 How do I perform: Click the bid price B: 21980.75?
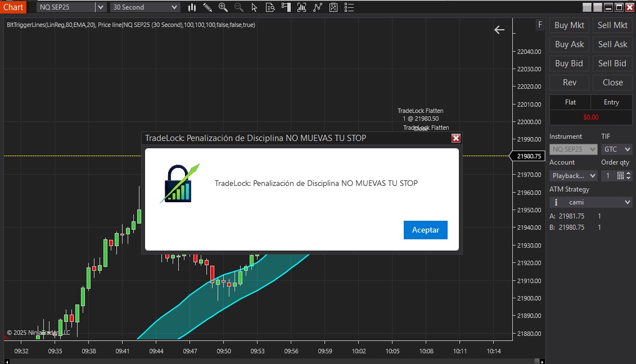coord(567,228)
